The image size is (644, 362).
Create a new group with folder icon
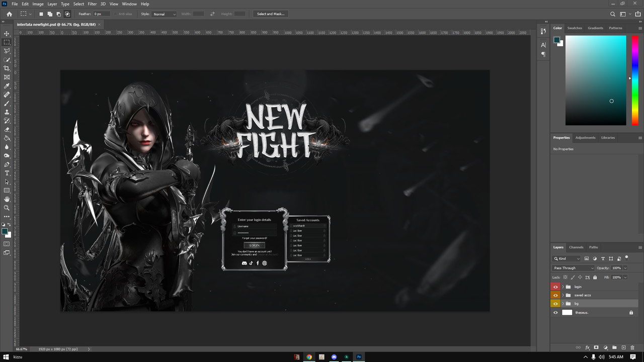614,347
